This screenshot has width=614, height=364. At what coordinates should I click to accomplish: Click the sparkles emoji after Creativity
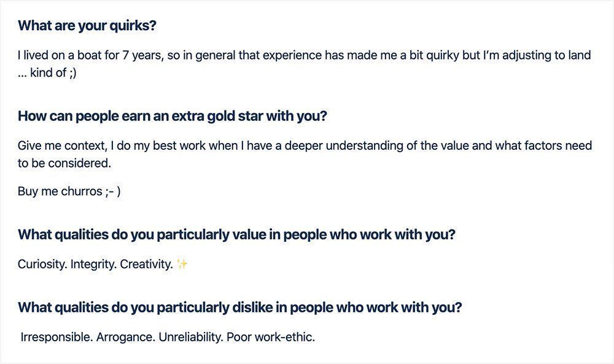click(182, 264)
